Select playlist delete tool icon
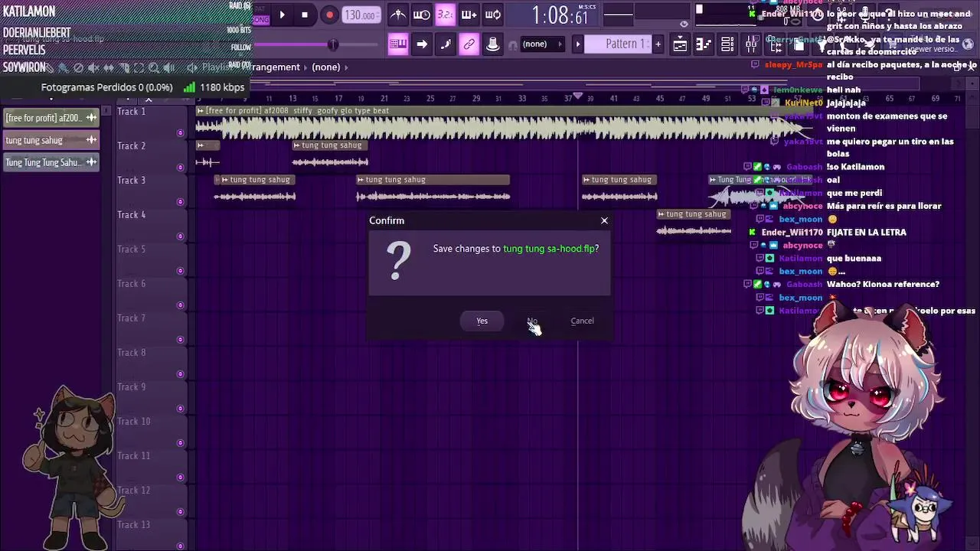This screenshot has width=980, height=551. point(78,68)
